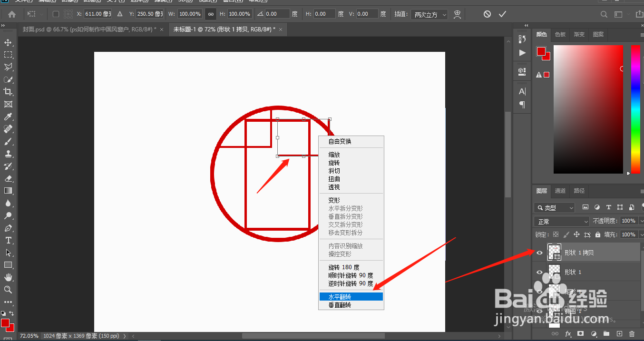Select the Zoom tool
Viewport: 644px width, 341px height.
point(8,290)
